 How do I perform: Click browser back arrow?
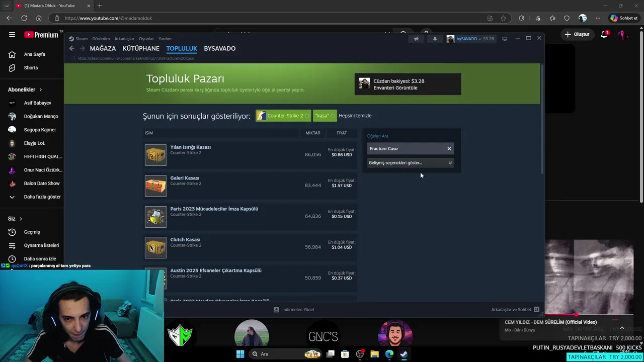9,18
